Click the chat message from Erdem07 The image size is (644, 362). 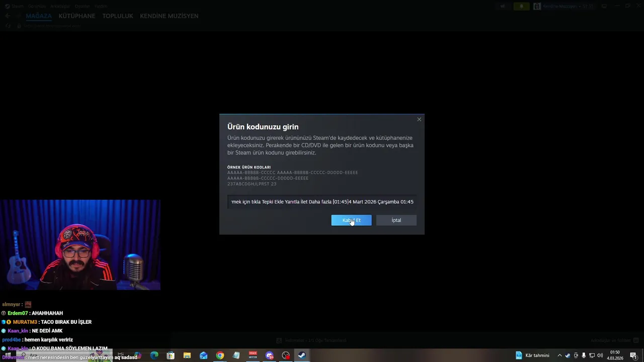(x=32, y=313)
